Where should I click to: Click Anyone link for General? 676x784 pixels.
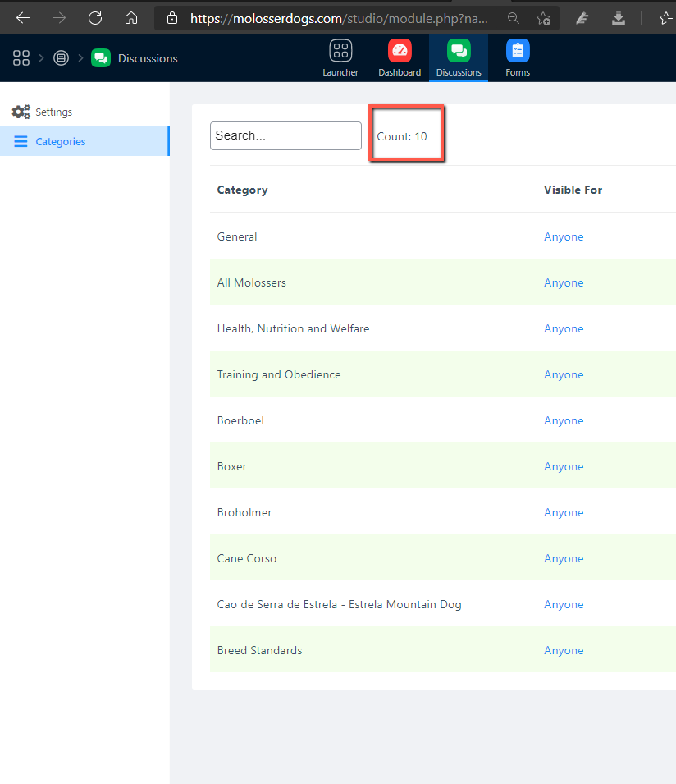click(564, 236)
